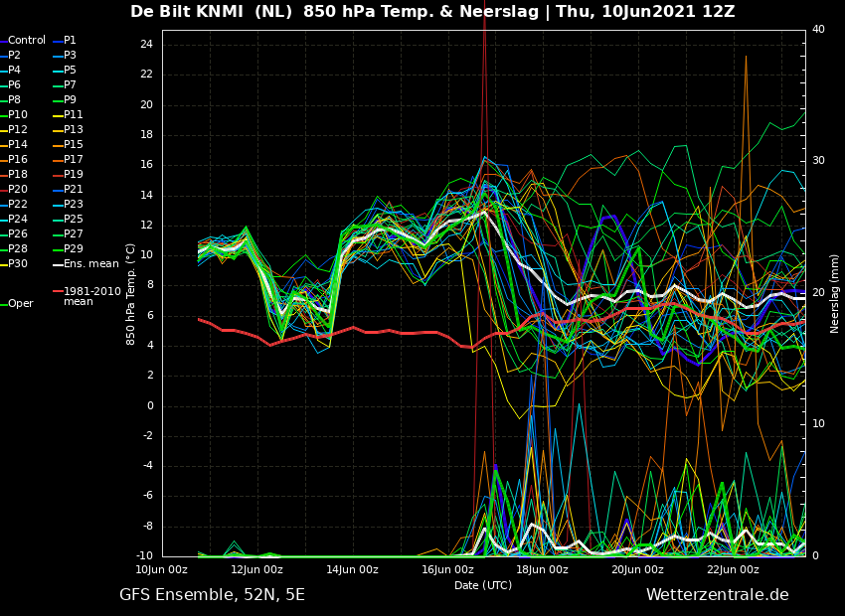Click the Date (UTC) axis label
This screenshot has width=845, height=616.
[x=483, y=586]
